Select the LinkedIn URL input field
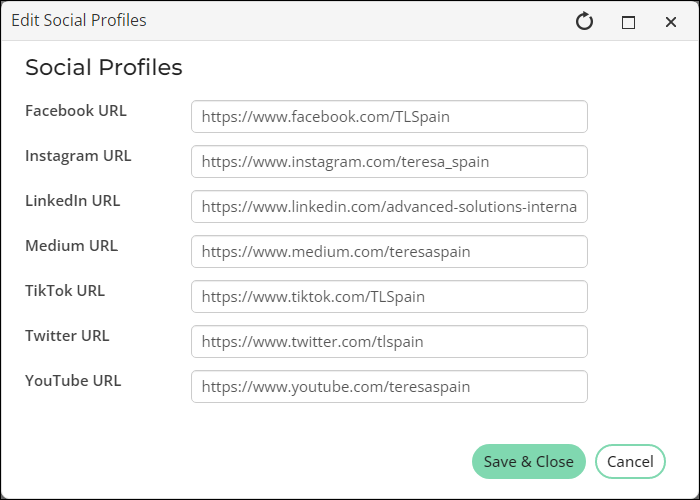The width and height of the screenshot is (700, 500). tap(389, 207)
